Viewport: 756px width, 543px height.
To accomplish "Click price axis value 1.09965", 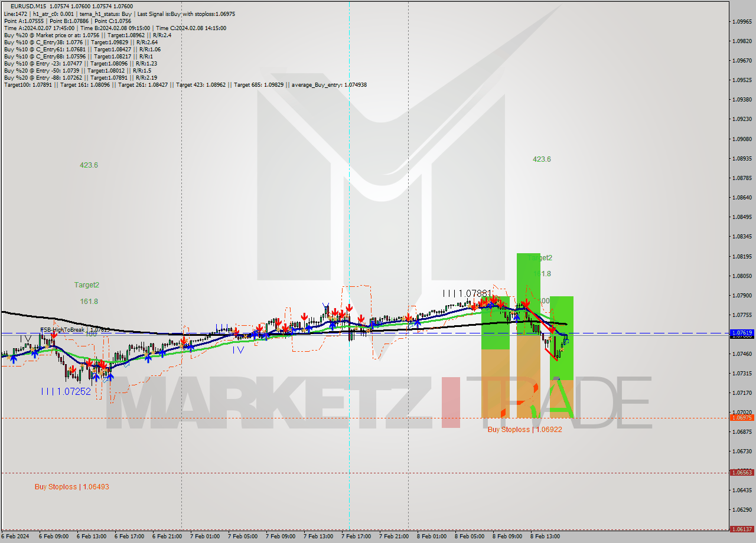I will (x=742, y=21).
